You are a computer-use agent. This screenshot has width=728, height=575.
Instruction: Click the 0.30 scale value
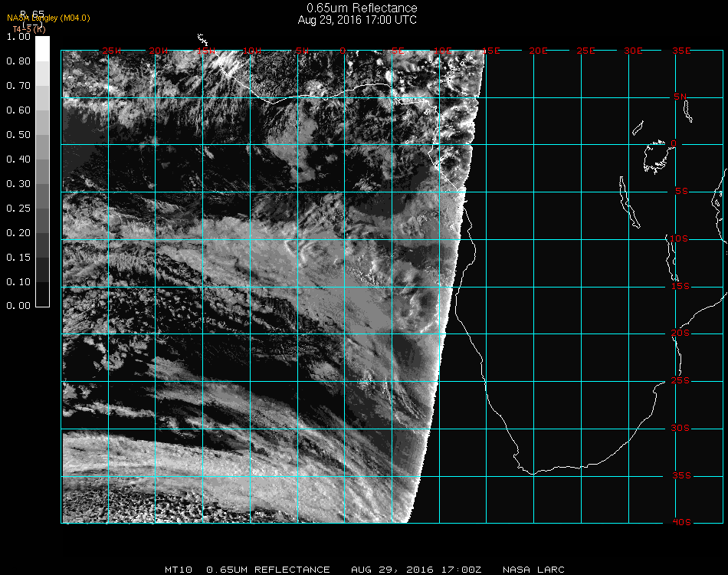tap(18, 184)
